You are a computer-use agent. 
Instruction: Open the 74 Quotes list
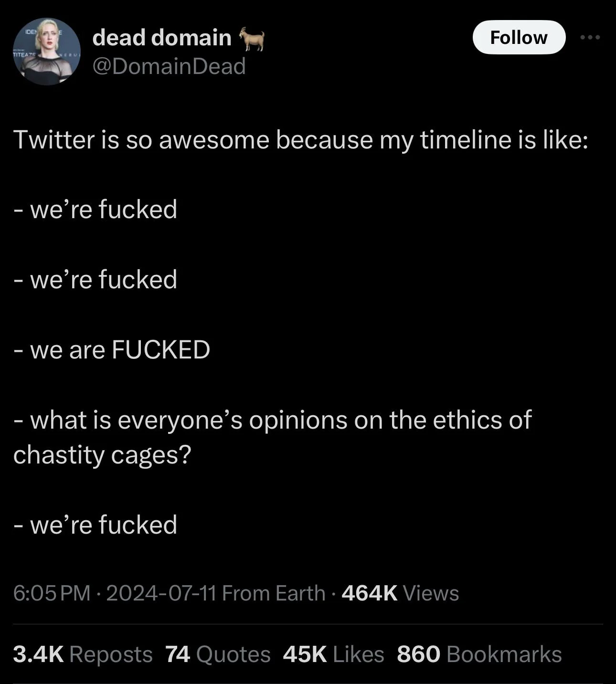pyautogui.click(x=218, y=654)
